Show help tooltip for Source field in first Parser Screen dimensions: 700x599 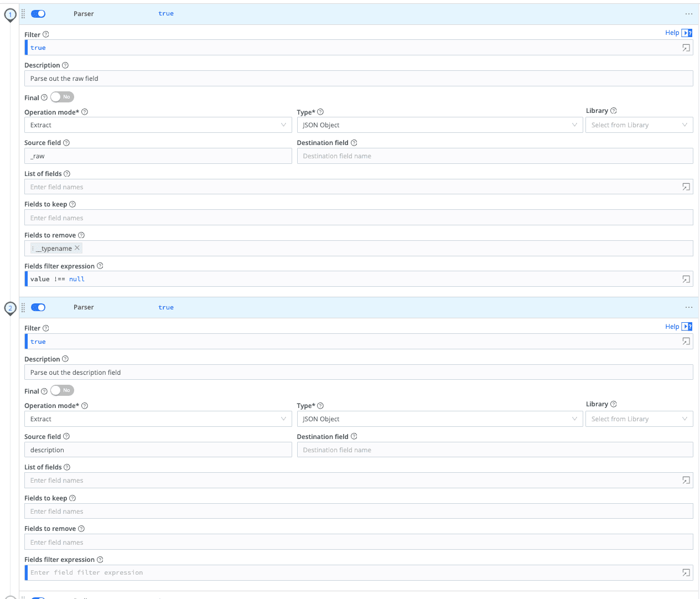pyautogui.click(x=66, y=143)
